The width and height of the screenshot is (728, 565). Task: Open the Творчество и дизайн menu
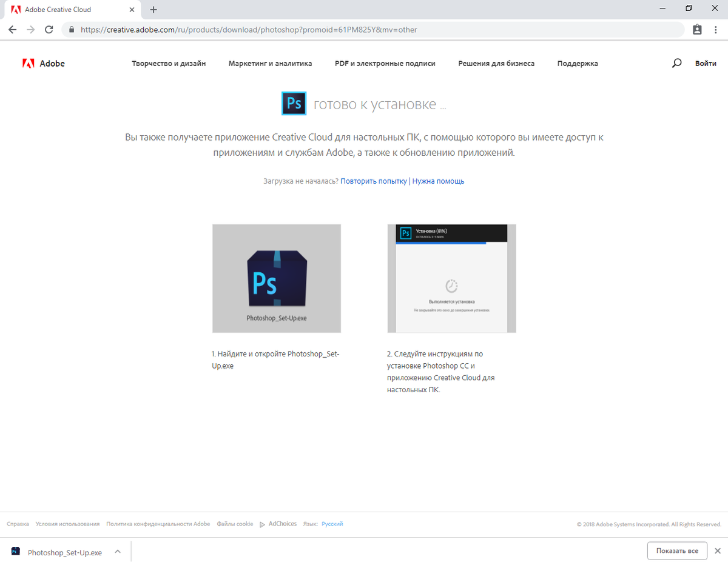(x=169, y=63)
